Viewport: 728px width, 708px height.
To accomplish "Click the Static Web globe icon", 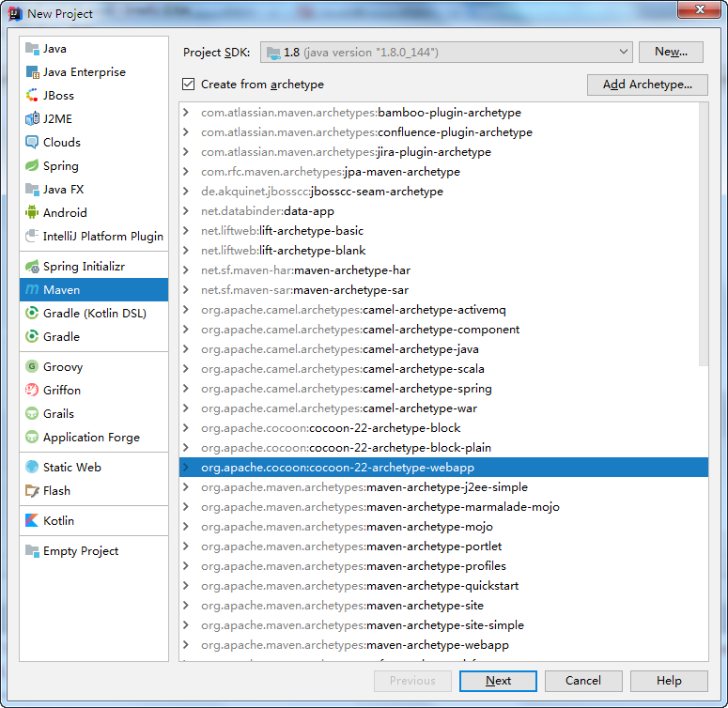I will pyautogui.click(x=32, y=467).
